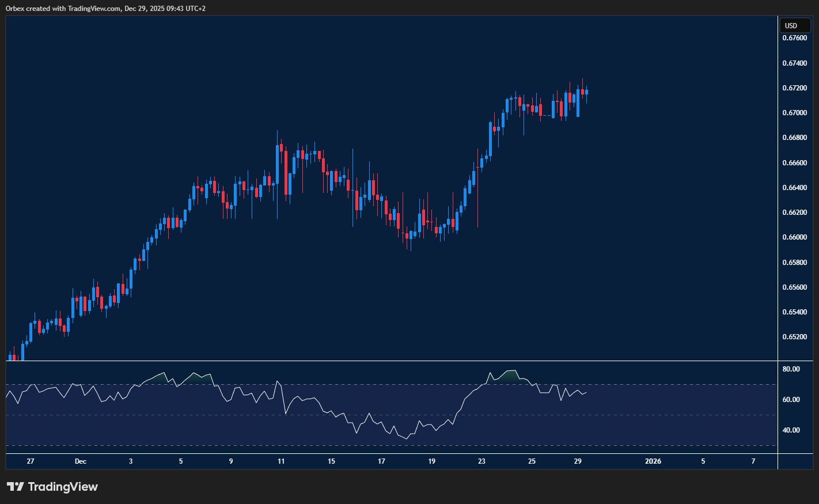Screen dimensions: 819x504
Task: Click the TradingView wordmark text
Action: point(62,487)
